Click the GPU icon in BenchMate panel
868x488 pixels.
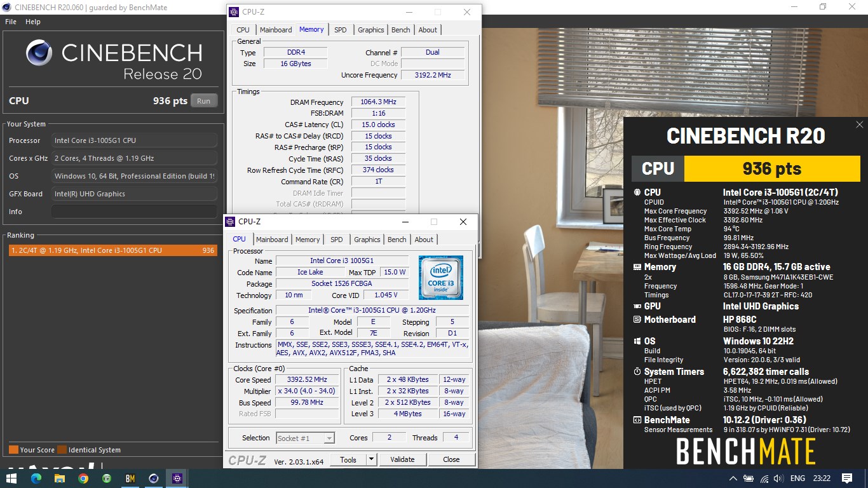(637, 306)
